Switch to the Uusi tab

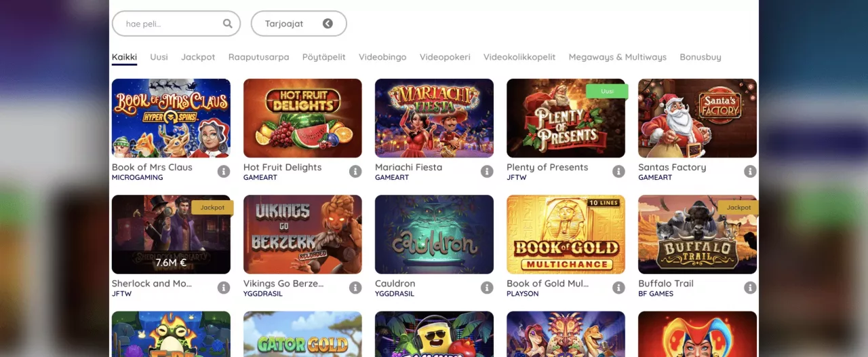159,57
